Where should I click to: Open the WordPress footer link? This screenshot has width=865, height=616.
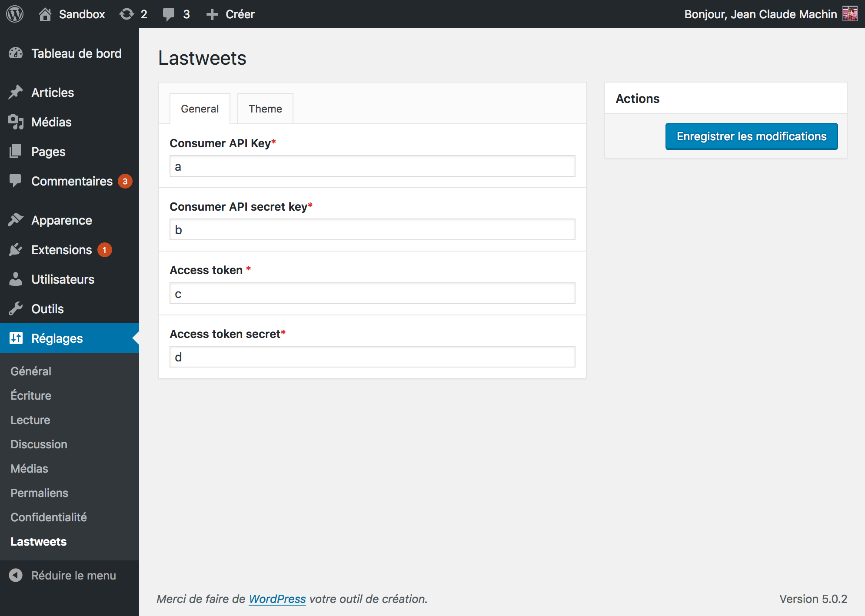coord(277,599)
